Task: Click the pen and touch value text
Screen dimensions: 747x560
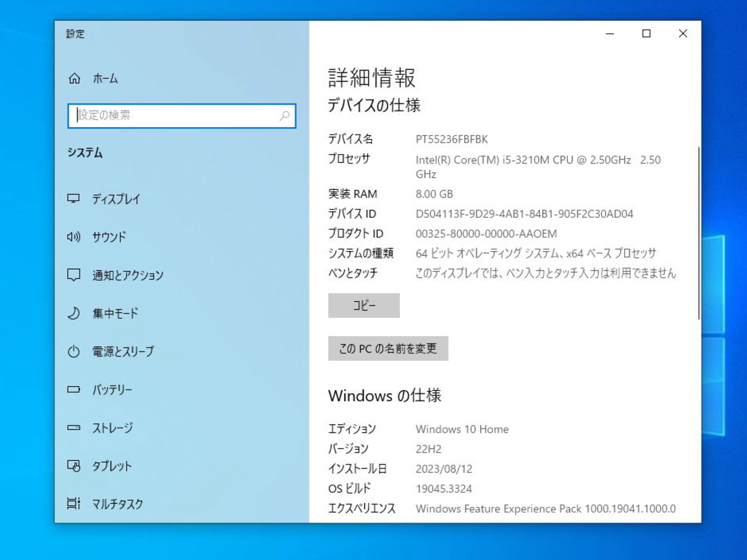Action: point(545,274)
